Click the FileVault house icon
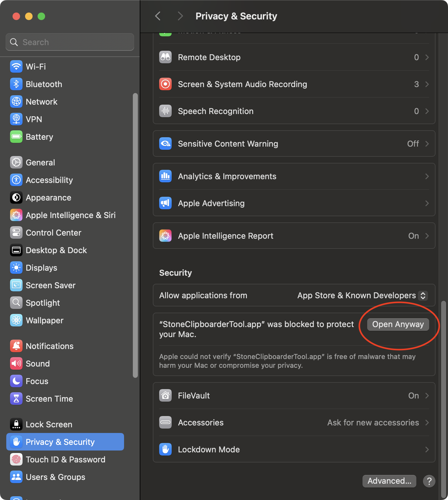Viewport: 448px width, 500px height. [x=165, y=395]
